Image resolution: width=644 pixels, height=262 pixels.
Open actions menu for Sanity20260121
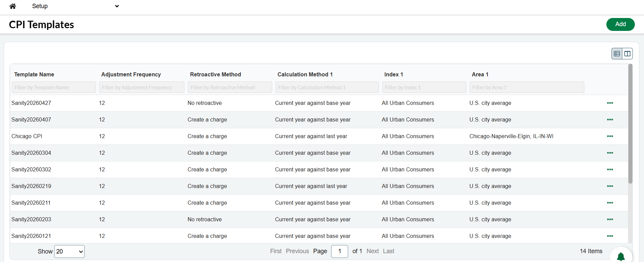point(610,236)
